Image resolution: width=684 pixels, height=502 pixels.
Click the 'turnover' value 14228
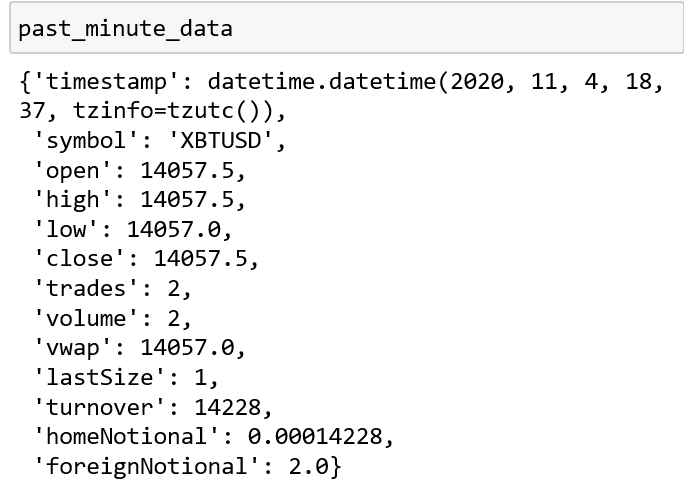227,407
